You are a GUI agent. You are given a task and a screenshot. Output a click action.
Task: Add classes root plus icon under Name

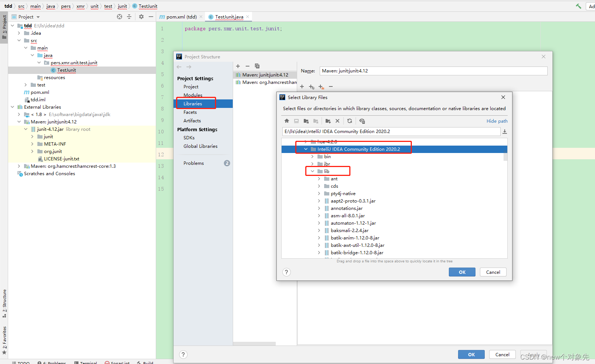pos(302,86)
